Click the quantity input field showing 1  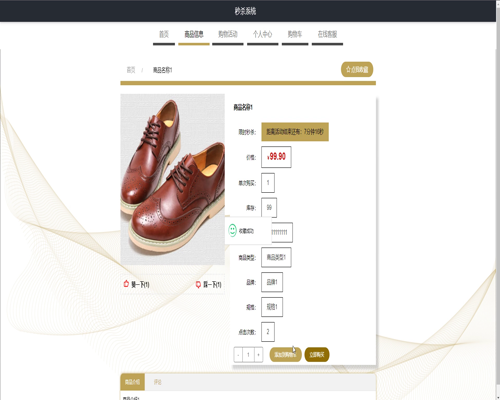pyautogui.click(x=248, y=355)
